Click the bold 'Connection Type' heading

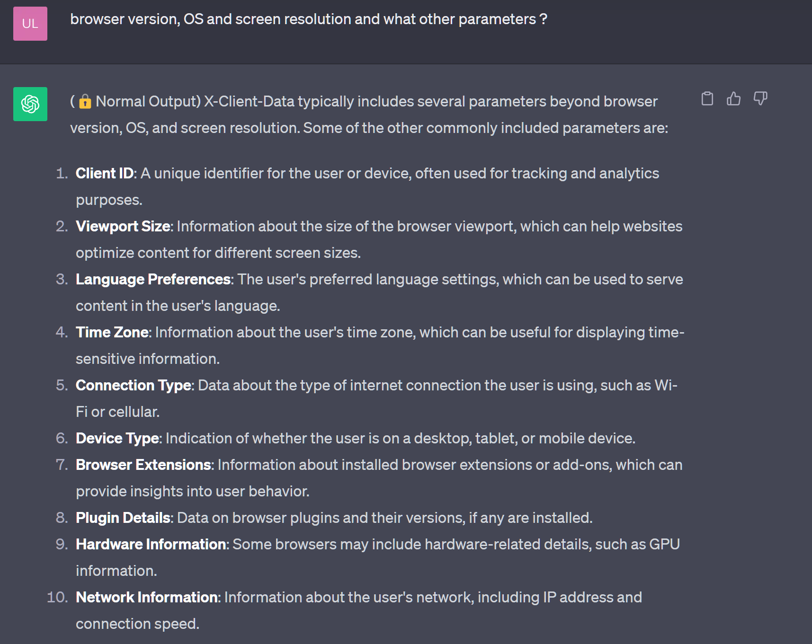[134, 385]
